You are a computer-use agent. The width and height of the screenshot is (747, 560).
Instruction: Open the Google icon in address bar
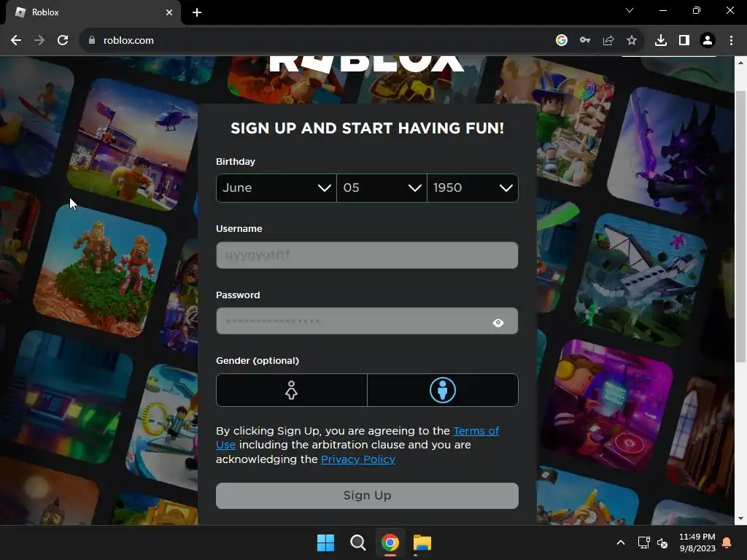click(x=562, y=41)
